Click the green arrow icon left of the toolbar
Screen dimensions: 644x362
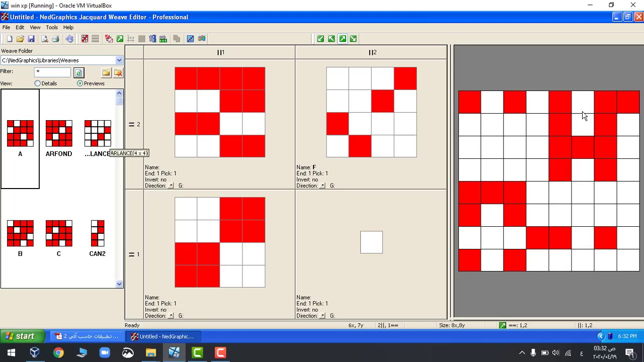point(120,39)
